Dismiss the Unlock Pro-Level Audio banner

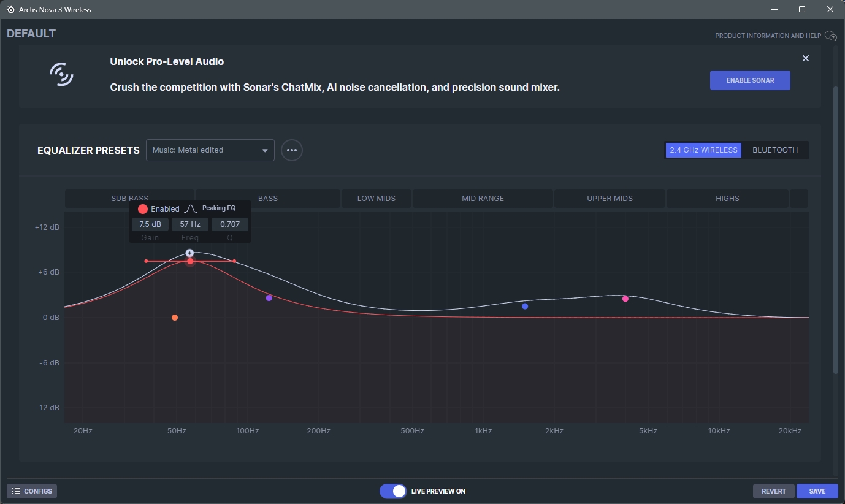pyautogui.click(x=806, y=58)
